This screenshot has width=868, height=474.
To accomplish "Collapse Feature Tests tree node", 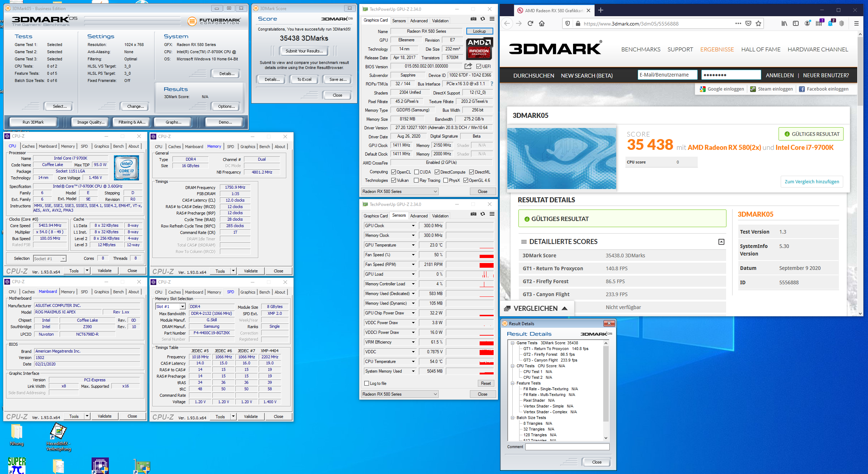I will click(513, 383).
